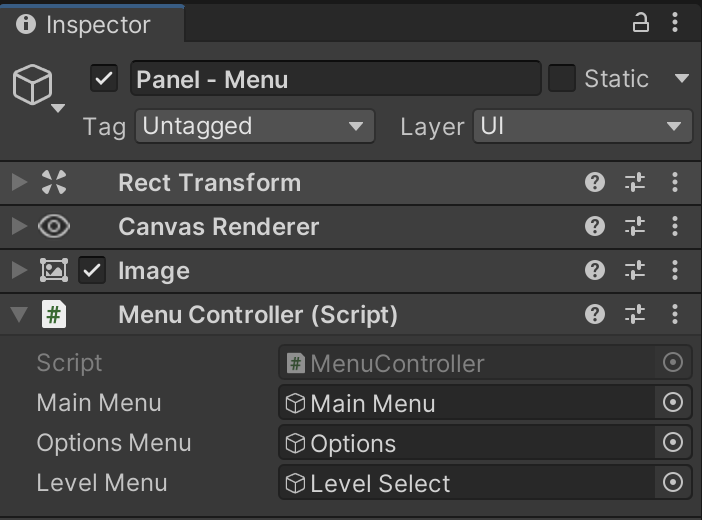Open the Inspector panel kebab menu
The height and width of the screenshot is (520, 702).
(677, 23)
